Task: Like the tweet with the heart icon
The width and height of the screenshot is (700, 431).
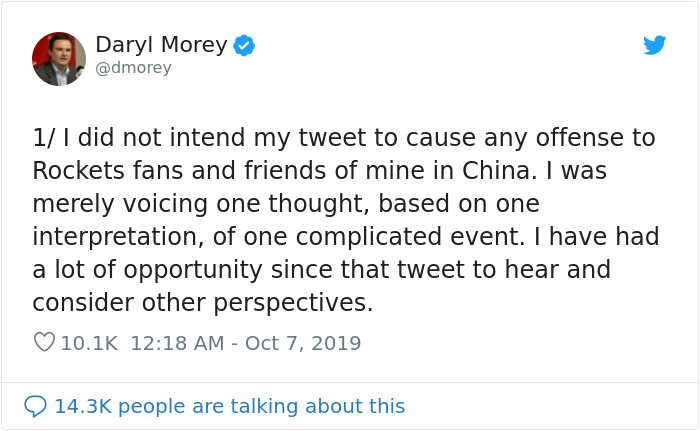Action: [x=44, y=342]
